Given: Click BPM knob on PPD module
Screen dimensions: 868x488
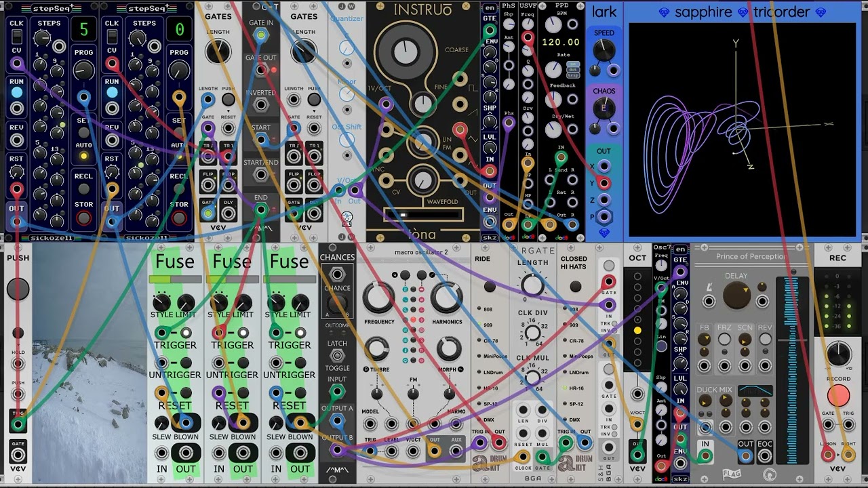Looking at the screenshot, I should (554, 24).
